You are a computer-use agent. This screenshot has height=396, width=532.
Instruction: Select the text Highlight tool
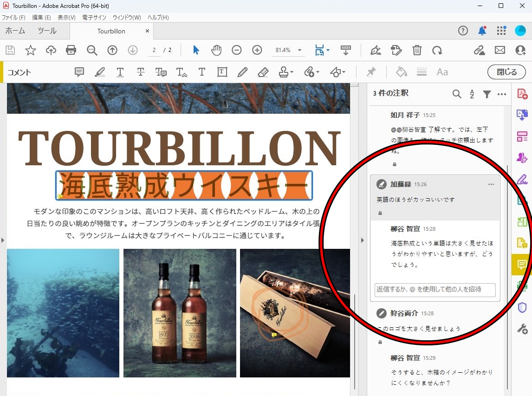[99, 72]
